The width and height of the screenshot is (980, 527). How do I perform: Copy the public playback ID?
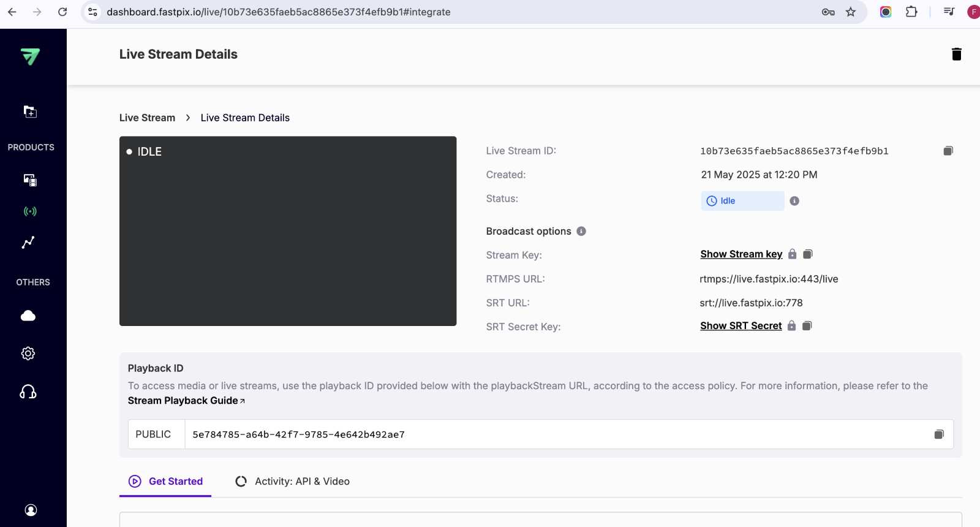(939, 434)
